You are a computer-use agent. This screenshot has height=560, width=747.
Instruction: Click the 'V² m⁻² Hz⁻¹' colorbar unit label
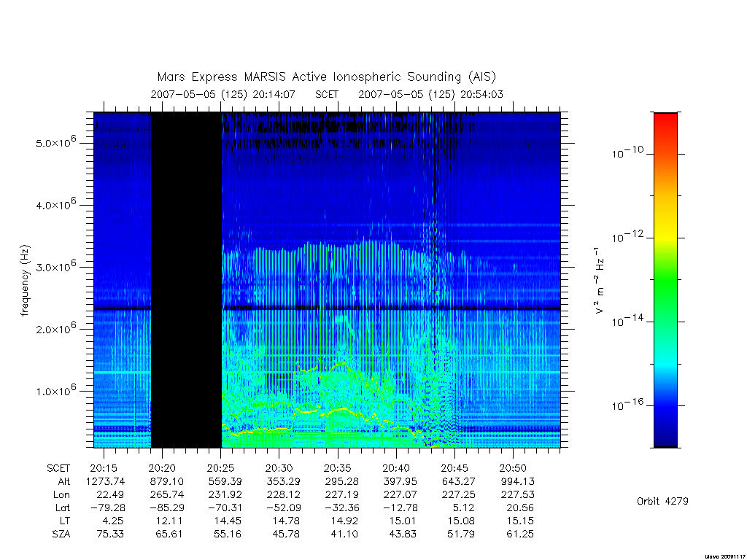(600, 281)
